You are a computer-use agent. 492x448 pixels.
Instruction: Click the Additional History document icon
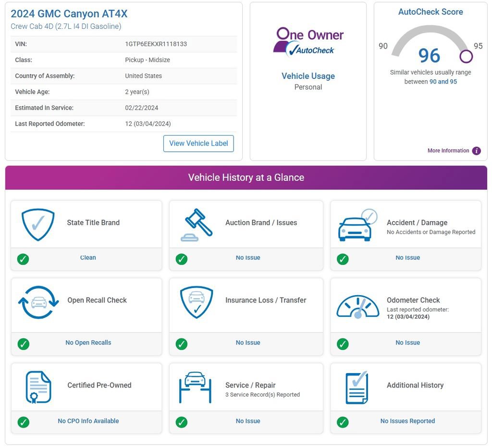(x=357, y=387)
